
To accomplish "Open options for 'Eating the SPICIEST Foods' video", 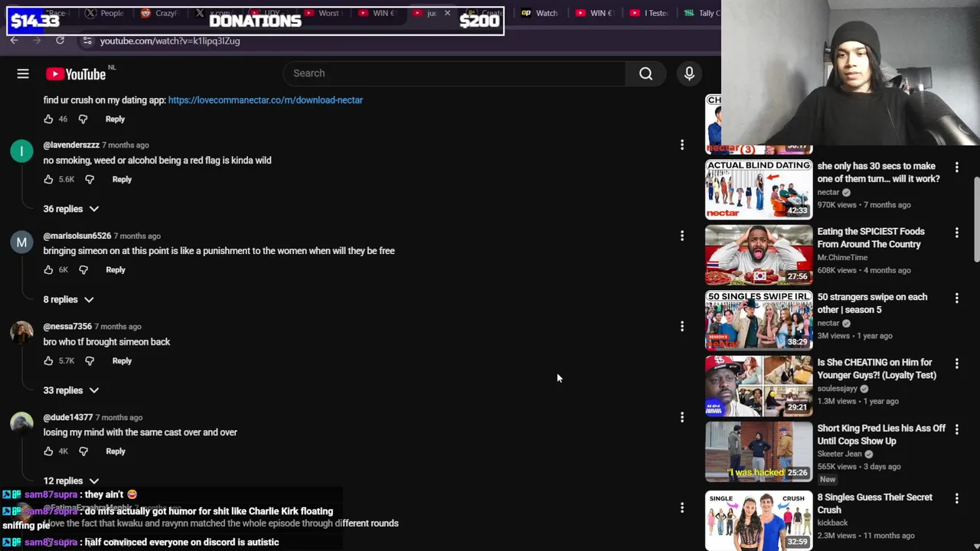I will tap(956, 232).
